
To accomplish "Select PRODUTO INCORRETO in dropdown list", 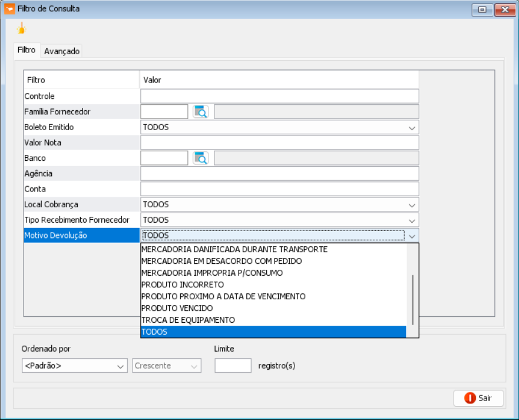I will [x=183, y=285].
